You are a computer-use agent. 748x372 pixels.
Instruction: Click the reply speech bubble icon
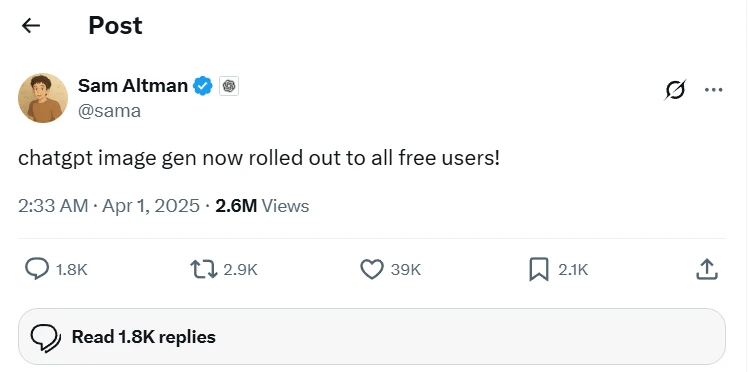click(x=37, y=269)
